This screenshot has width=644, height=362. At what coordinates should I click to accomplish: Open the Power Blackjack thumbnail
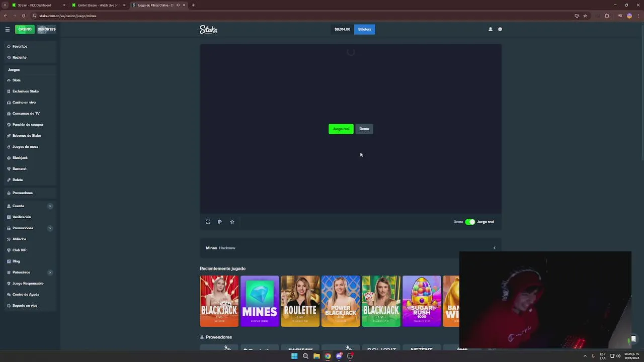pos(341,301)
